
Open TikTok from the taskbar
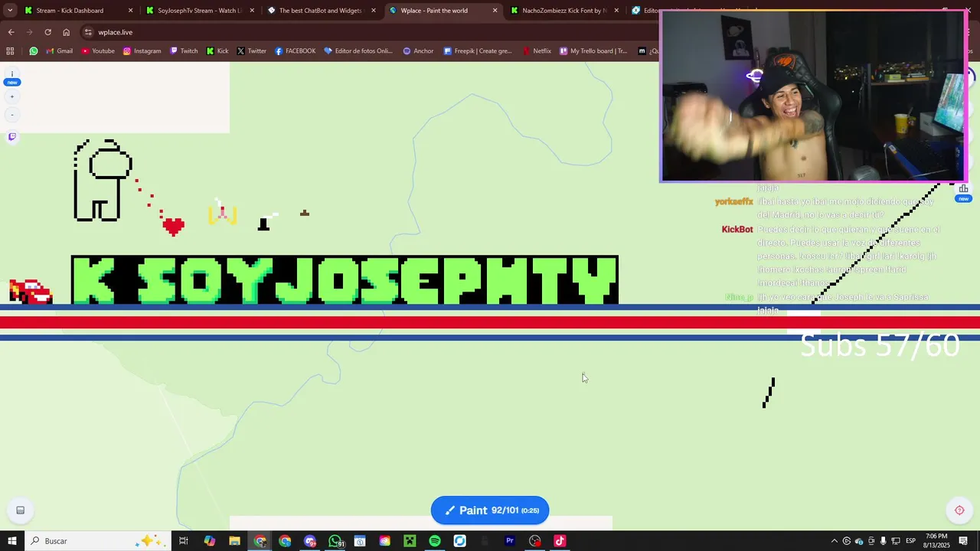pyautogui.click(x=560, y=541)
